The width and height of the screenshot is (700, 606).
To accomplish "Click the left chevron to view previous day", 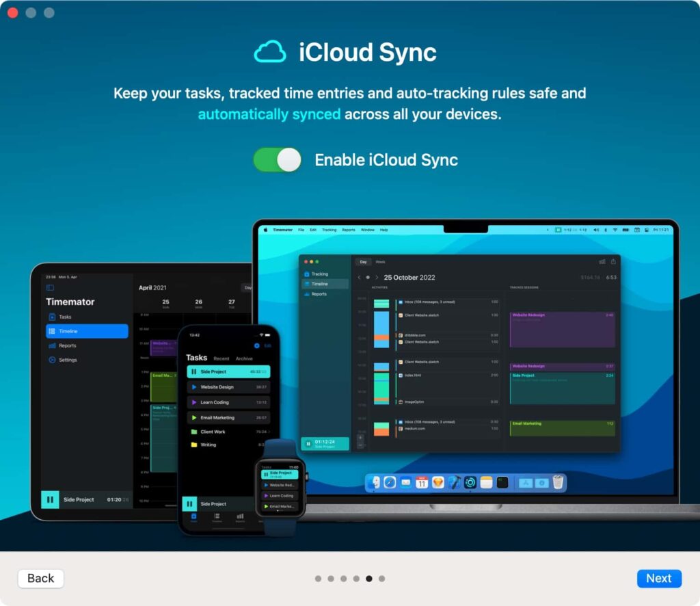I will click(x=359, y=278).
